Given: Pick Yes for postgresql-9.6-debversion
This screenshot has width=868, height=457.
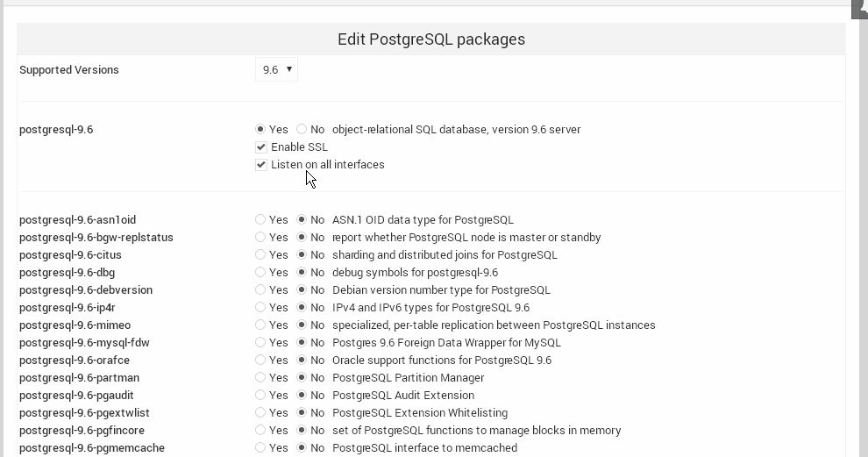Looking at the screenshot, I should (x=260, y=289).
